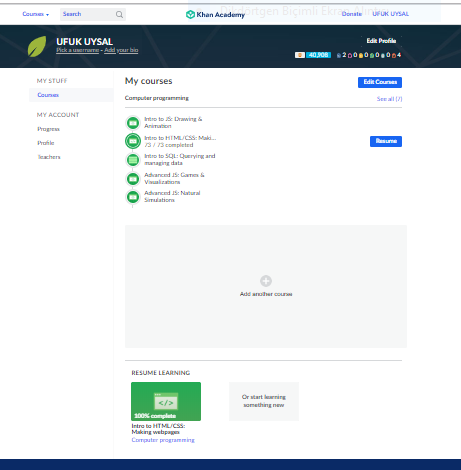Click the Intro to JS course progress icon
The width and height of the screenshot is (461, 470).
click(x=133, y=123)
